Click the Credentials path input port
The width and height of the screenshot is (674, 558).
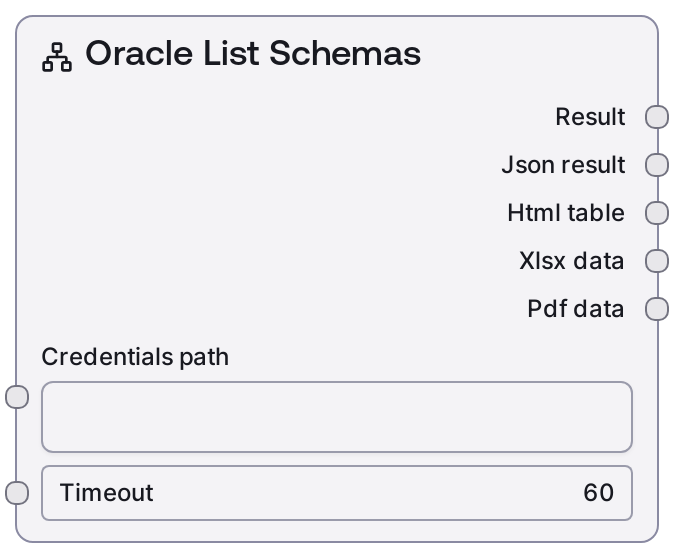click(17, 397)
